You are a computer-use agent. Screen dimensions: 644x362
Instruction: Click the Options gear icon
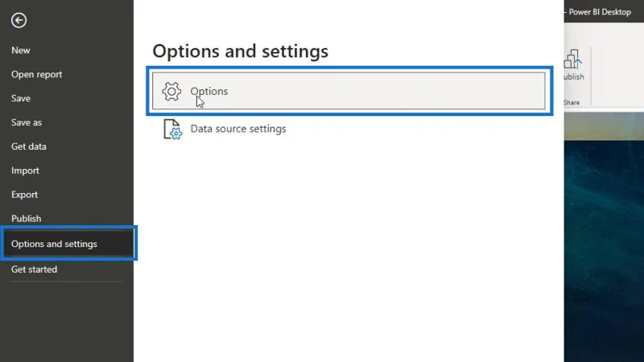171,91
